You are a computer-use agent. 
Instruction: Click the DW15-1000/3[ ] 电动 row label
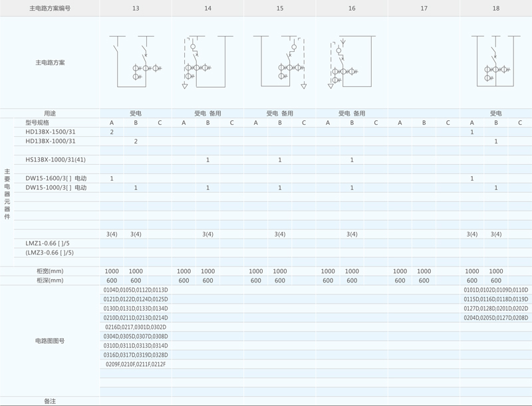(x=56, y=187)
